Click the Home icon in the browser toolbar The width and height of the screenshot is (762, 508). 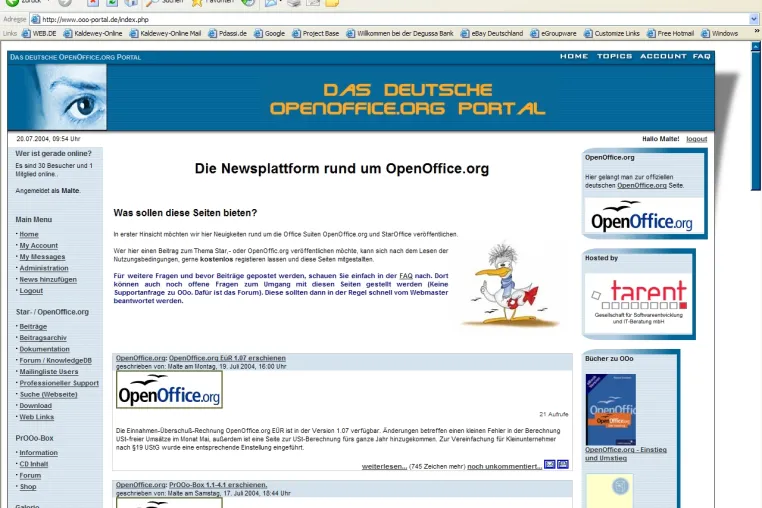tap(130, 3)
